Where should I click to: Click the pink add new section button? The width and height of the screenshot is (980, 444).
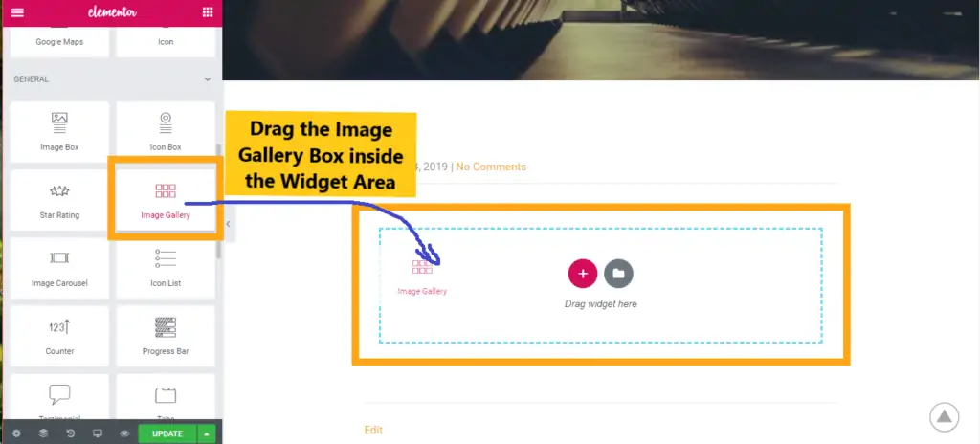point(583,274)
